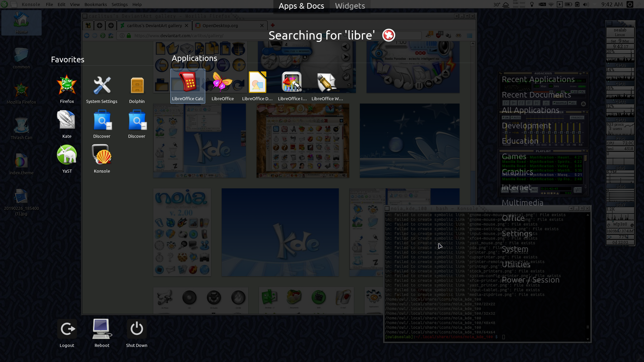Launch Dolphin file manager favorite
644x362 pixels.
(137, 89)
